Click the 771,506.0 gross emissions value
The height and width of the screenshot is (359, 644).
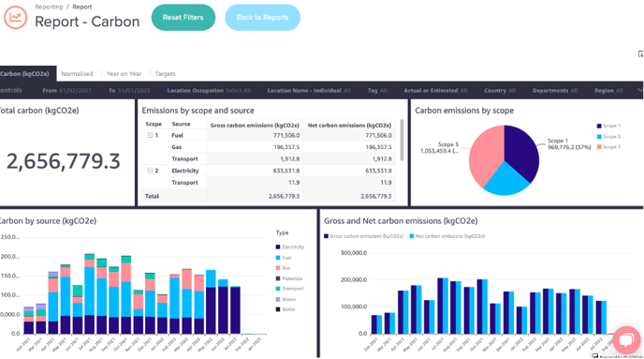286,135
